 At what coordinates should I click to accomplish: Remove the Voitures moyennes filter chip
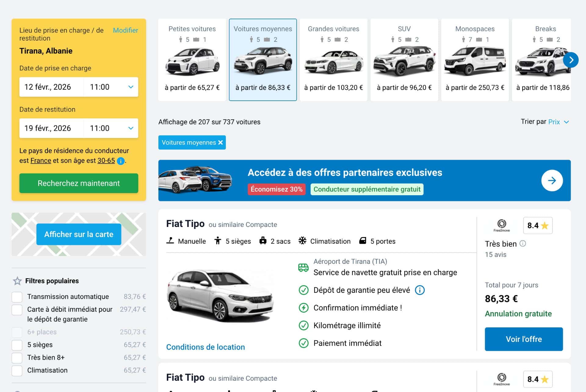221,142
